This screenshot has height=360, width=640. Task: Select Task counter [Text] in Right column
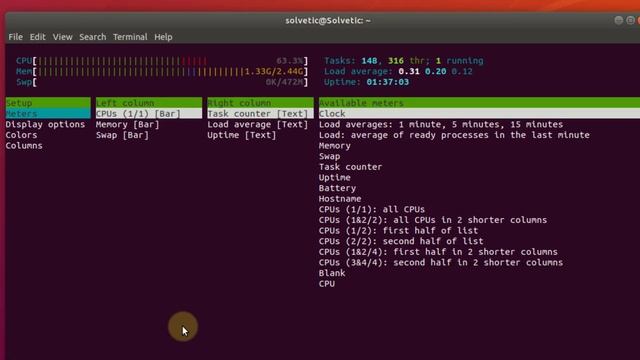pos(260,113)
